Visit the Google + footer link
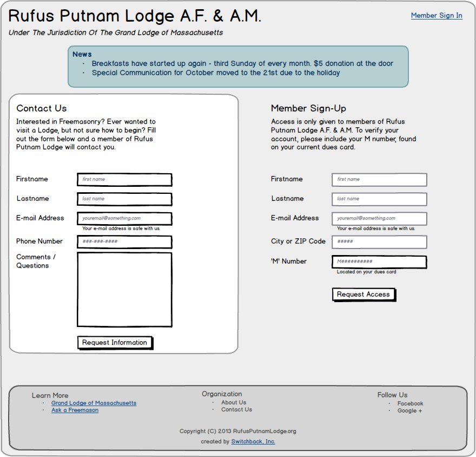The image size is (476, 457). (x=409, y=411)
